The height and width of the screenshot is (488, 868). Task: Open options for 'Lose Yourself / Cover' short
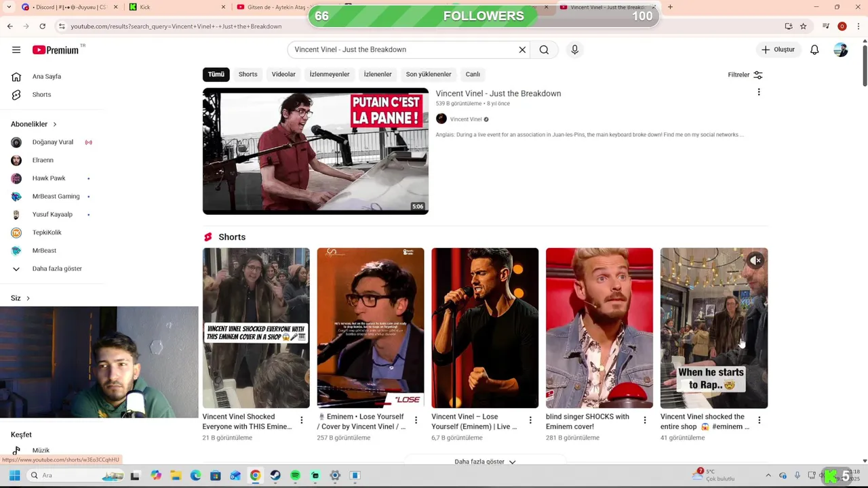[x=416, y=420]
